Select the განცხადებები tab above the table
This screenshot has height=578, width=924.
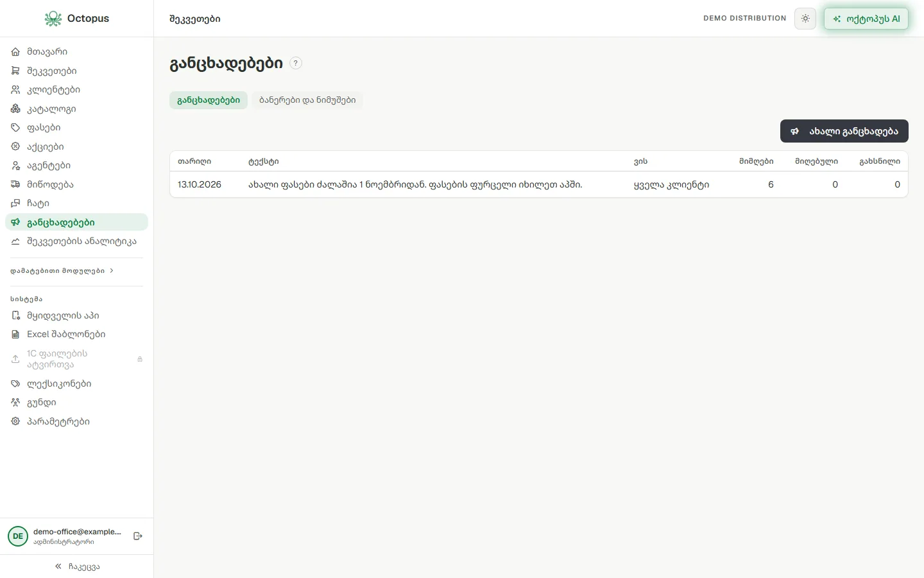point(209,100)
